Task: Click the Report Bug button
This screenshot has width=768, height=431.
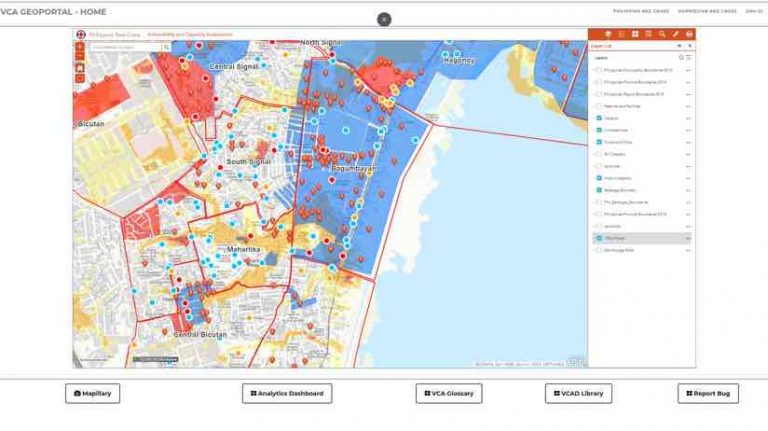Action: [x=708, y=393]
